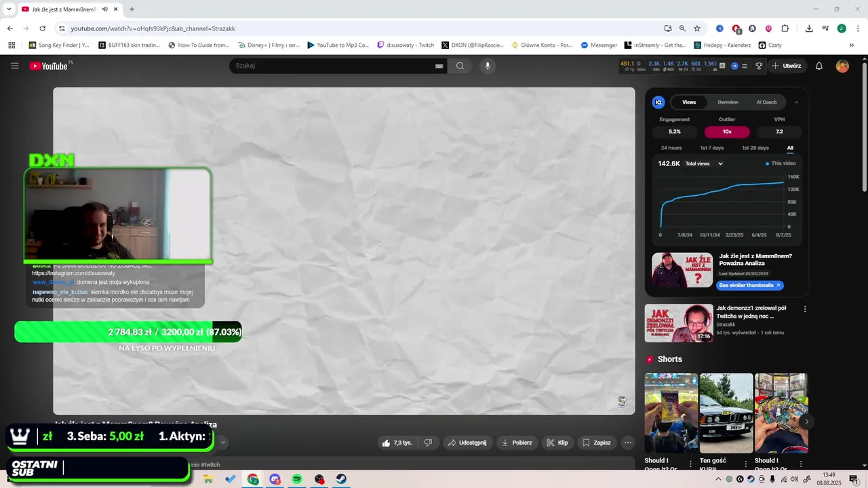This screenshot has width=868, height=488.
Task: Open the YouTube account avatar menu
Action: (x=842, y=66)
